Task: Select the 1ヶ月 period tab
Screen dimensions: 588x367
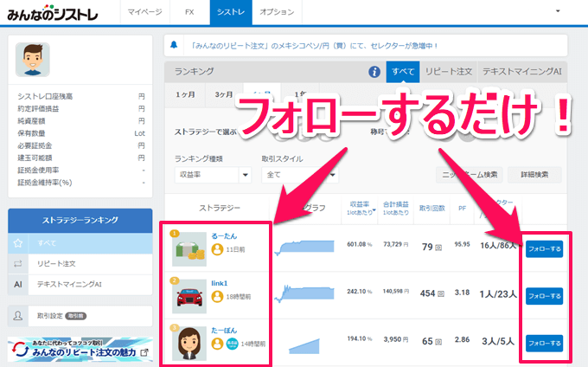Action: click(185, 95)
